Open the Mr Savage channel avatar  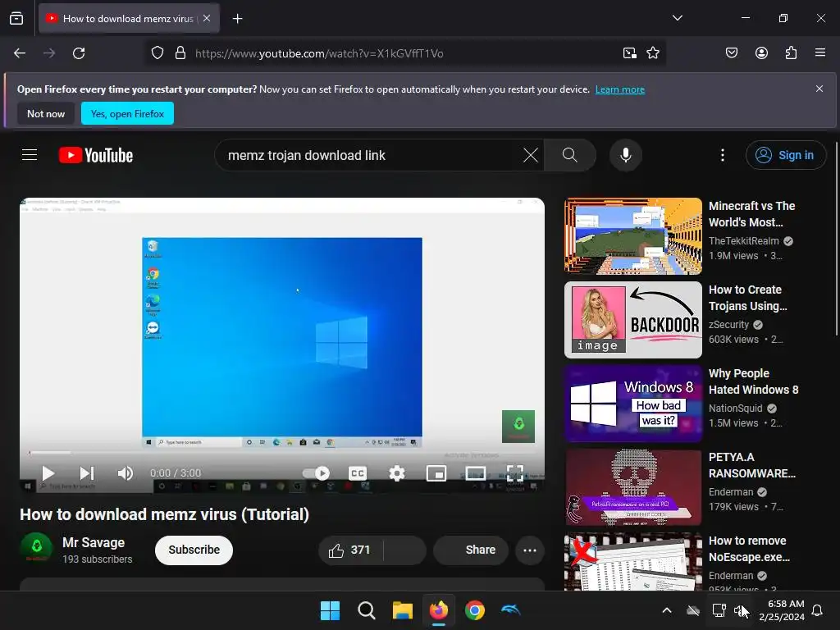pyautogui.click(x=36, y=549)
